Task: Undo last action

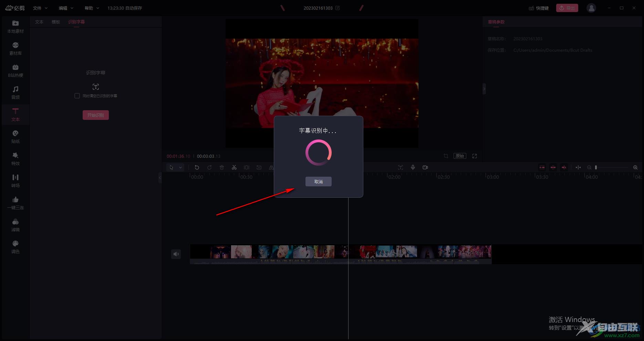Action: [x=197, y=167]
